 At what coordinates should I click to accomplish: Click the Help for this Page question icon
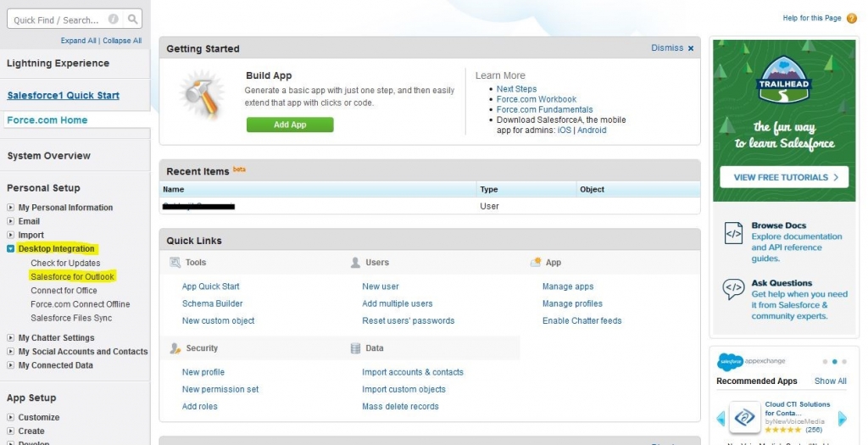click(851, 19)
